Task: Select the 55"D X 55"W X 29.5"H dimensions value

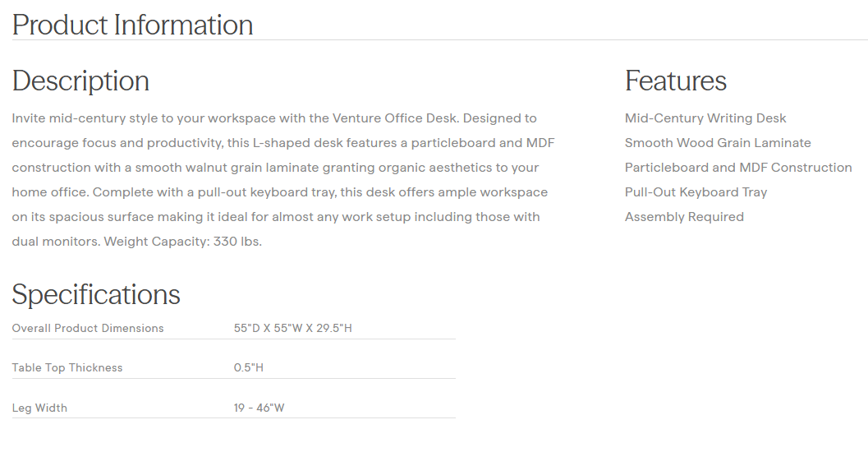Action: (292, 328)
